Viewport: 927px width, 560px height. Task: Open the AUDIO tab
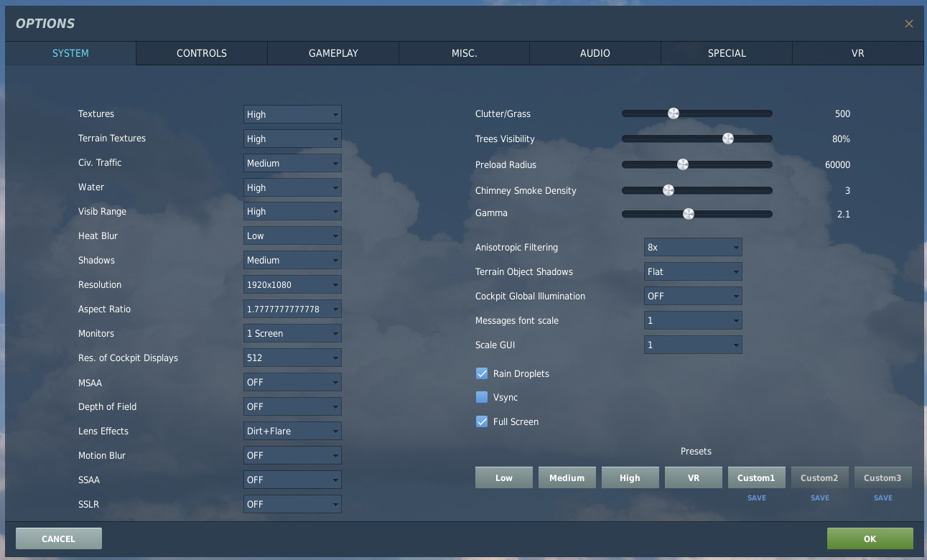[x=595, y=53]
